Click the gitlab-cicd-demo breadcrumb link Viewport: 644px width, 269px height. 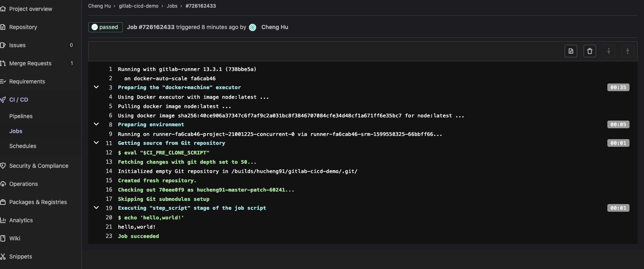tap(139, 6)
